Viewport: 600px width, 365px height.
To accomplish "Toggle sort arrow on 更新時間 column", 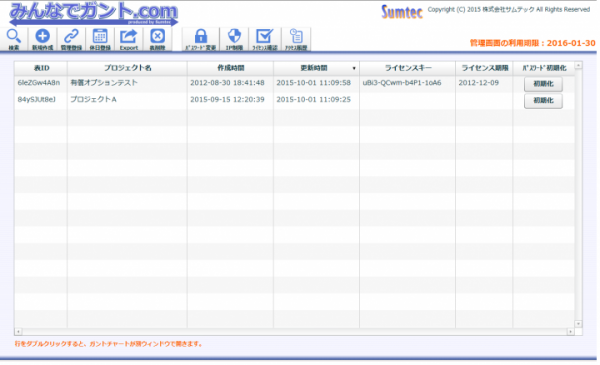I will pos(354,68).
